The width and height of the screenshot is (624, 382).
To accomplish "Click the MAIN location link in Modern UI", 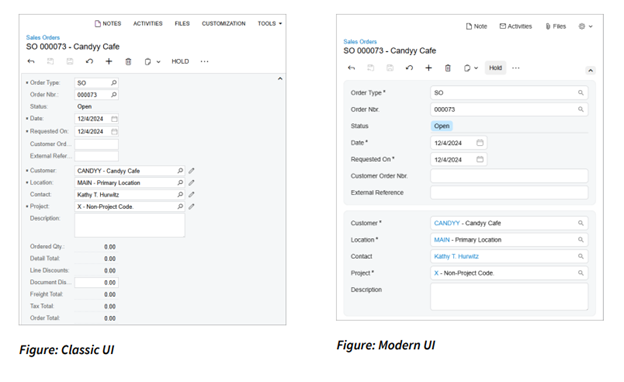I will pos(442,240).
